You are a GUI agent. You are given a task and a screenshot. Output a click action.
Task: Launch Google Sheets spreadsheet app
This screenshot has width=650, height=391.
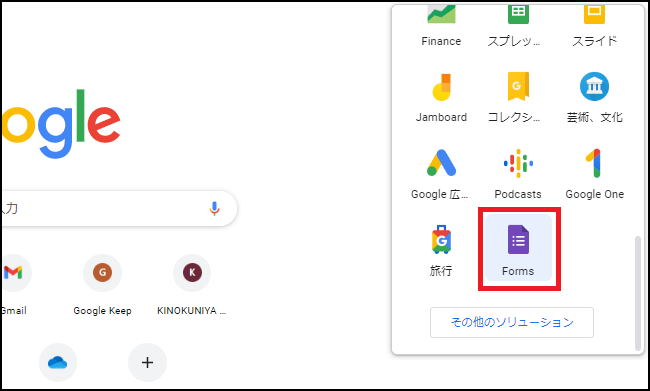[518, 26]
